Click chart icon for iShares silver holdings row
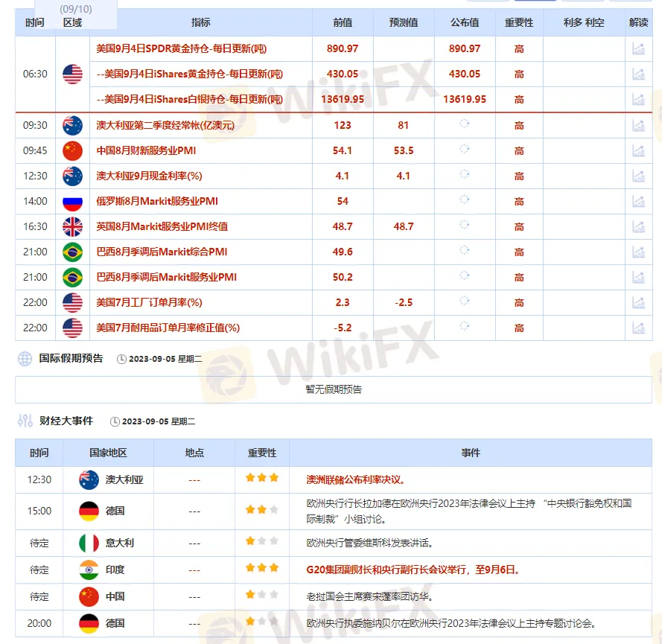This screenshot has width=662, height=644. (x=638, y=99)
